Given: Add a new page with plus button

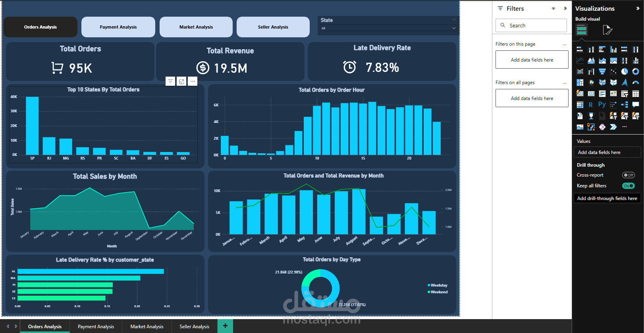Looking at the screenshot, I should [x=225, y=326].
